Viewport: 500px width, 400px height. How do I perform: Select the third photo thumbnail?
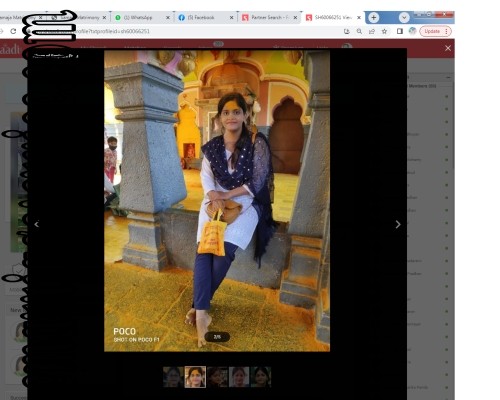click(217, 377)
